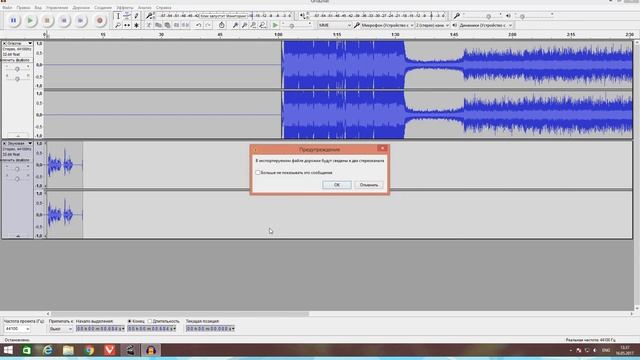This screenshot has width=640, height=360.
Task: Open the recording channels dropdown
Action: tap(433, 25)
